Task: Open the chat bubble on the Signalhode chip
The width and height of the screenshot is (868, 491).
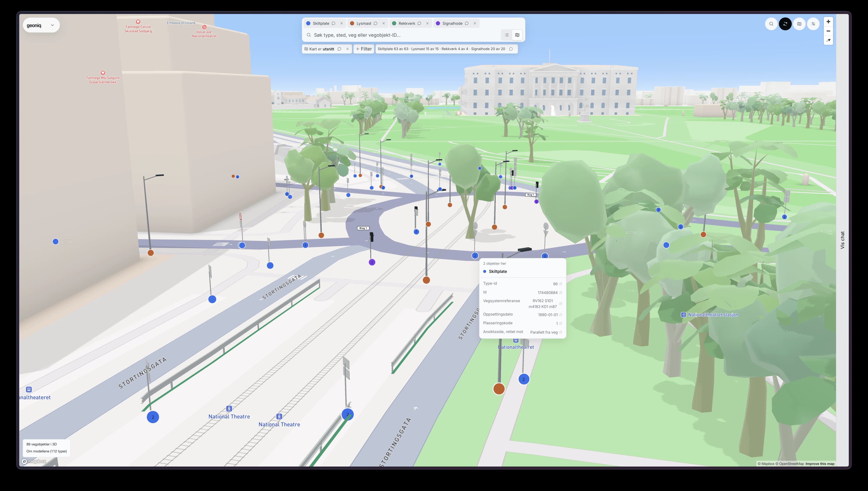Action: point(467,23)
